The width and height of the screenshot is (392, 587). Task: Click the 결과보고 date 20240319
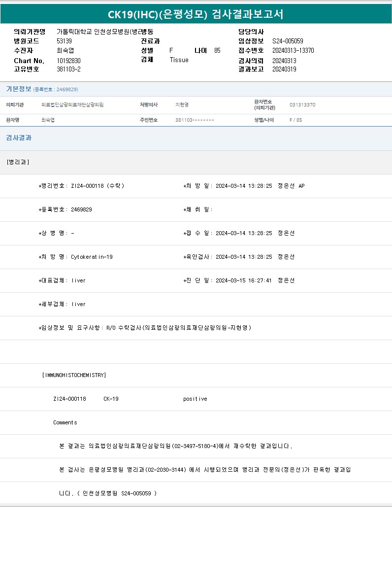click(x=284, y=69)
